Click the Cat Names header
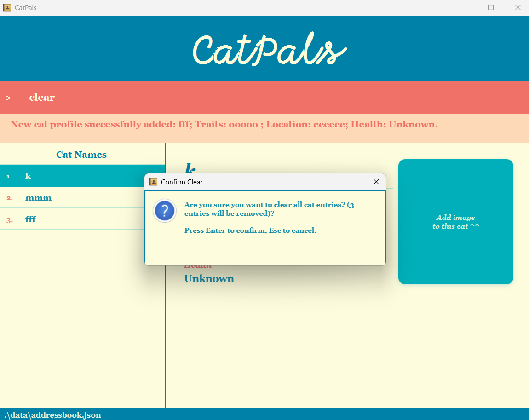The height and width of the screenshot is (420, 529). coord(81,154)
